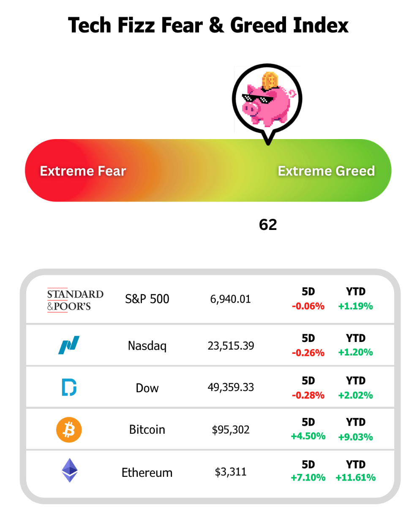
Task: Click the pink piggy bank marker icon
Action: [x=267, y=100]
